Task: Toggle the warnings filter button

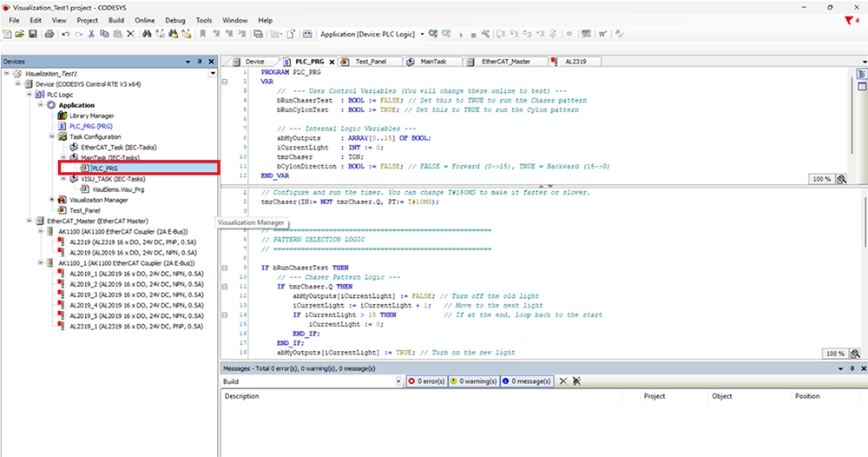Action: [x=474, y=381]
